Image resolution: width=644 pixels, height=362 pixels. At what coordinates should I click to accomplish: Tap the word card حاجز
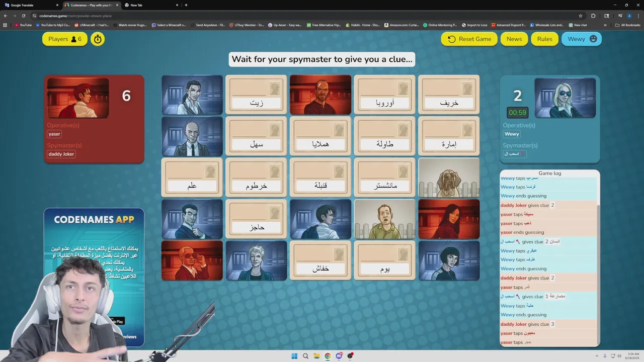pyautogui.click(x=257, y=219)
